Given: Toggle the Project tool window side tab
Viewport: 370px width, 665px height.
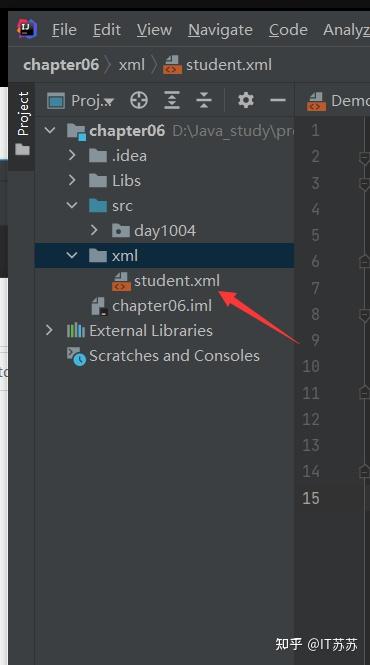Looking at the screenshot, I should 23,124.
